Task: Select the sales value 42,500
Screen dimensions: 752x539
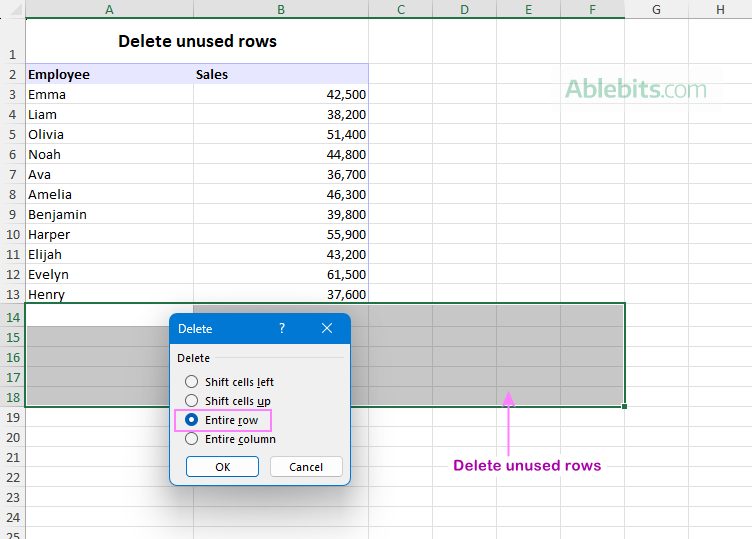Action: click(281, 94)
